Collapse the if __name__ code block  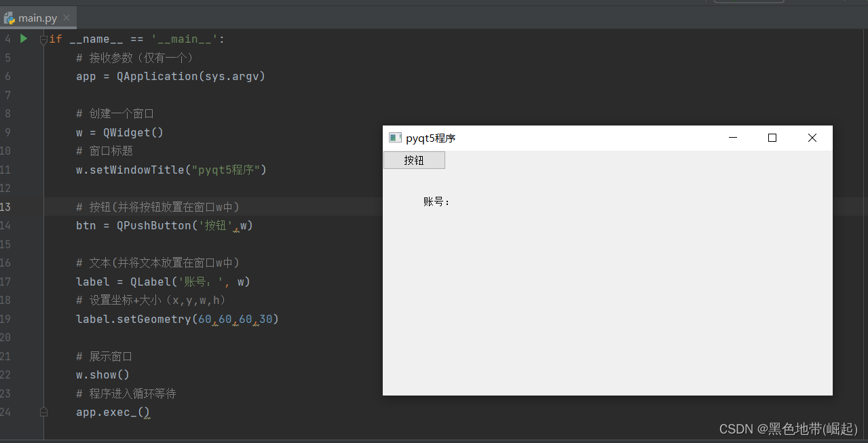coord(43,39)
